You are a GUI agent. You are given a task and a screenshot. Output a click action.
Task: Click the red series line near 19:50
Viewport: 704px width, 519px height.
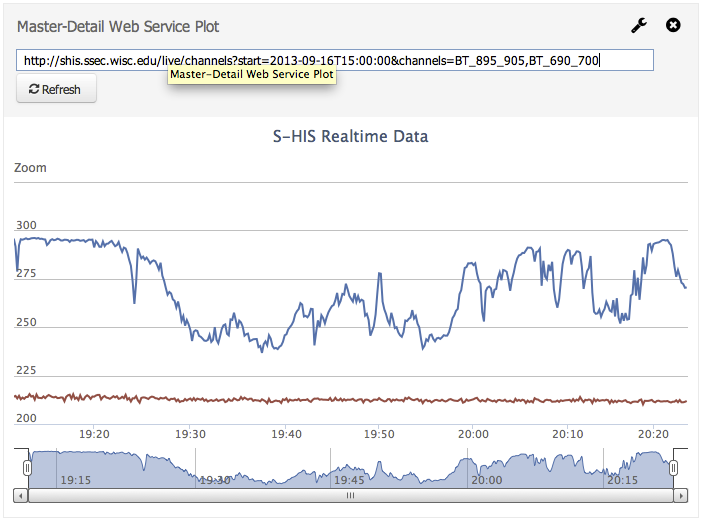[x=380, y=400]
